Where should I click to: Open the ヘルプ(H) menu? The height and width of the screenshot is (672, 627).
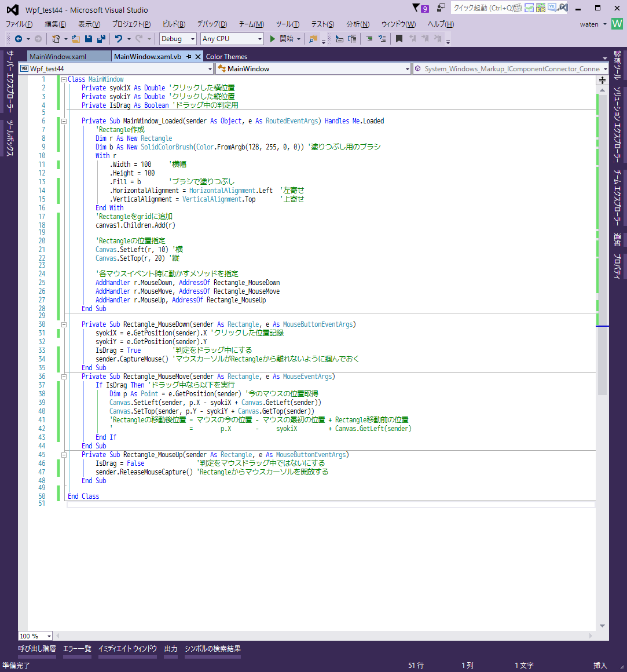click(x=441, y=24)
